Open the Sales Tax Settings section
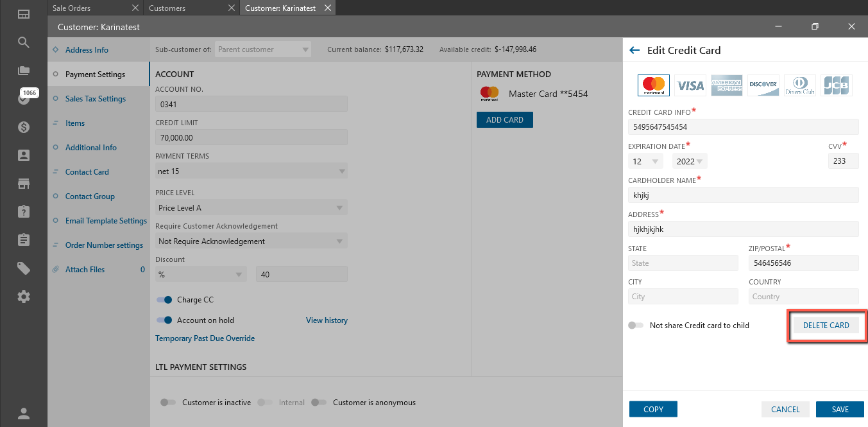 (x=96, y=99)
